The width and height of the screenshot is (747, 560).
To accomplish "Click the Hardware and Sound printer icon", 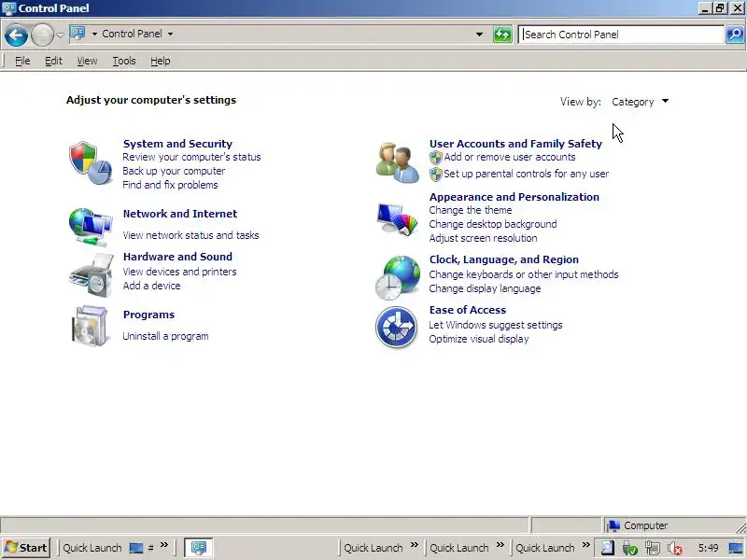I will 91,275.
